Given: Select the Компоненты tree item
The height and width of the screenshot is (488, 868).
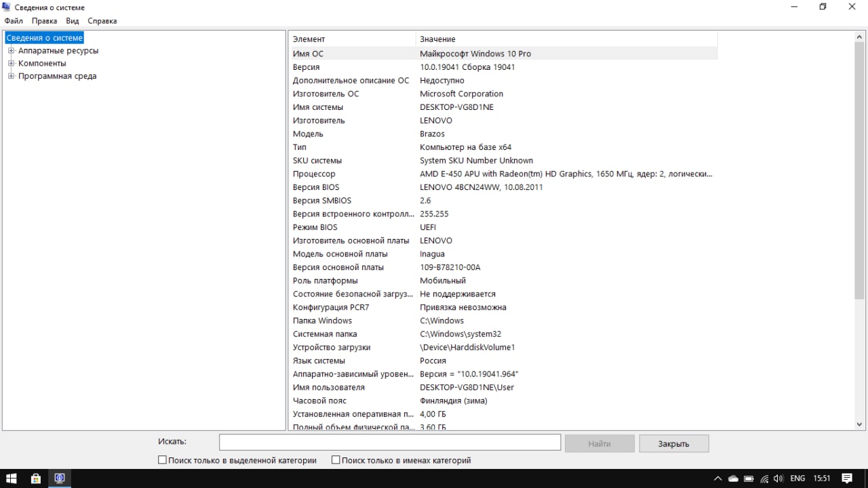Looking at the screenshot, I should click(42, 63).
